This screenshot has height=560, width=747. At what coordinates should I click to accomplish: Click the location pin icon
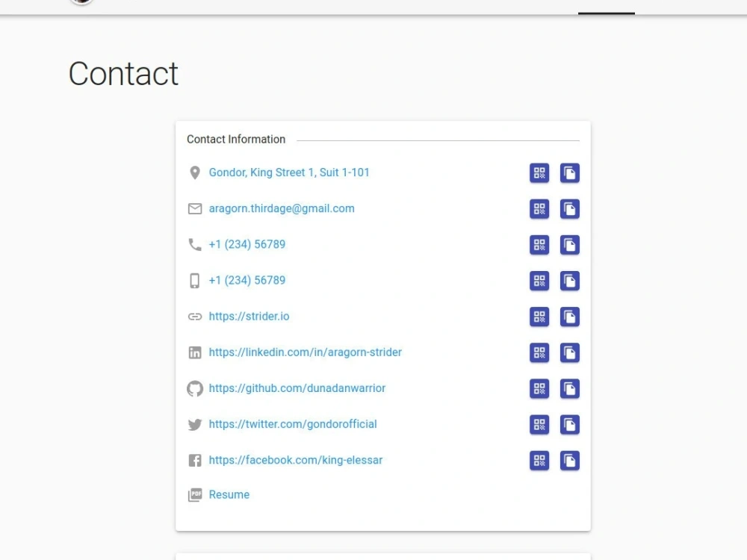[195, 173]
